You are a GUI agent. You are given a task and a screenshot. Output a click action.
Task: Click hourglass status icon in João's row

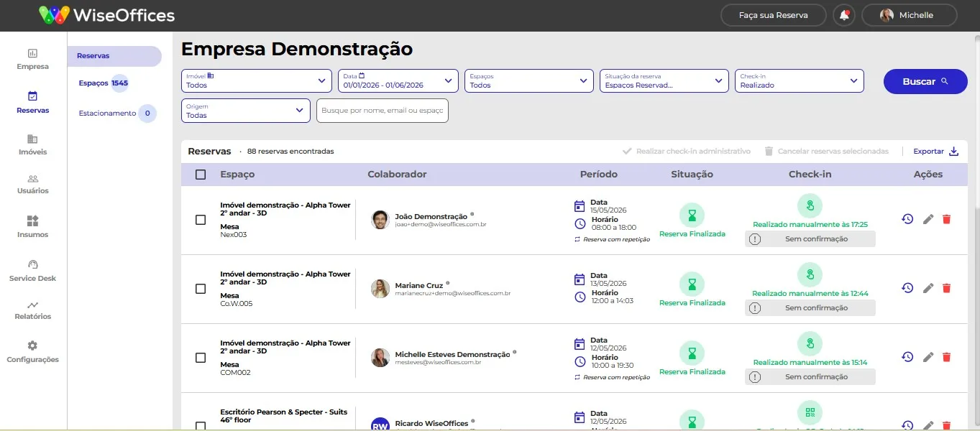click(x=692, y=215)
